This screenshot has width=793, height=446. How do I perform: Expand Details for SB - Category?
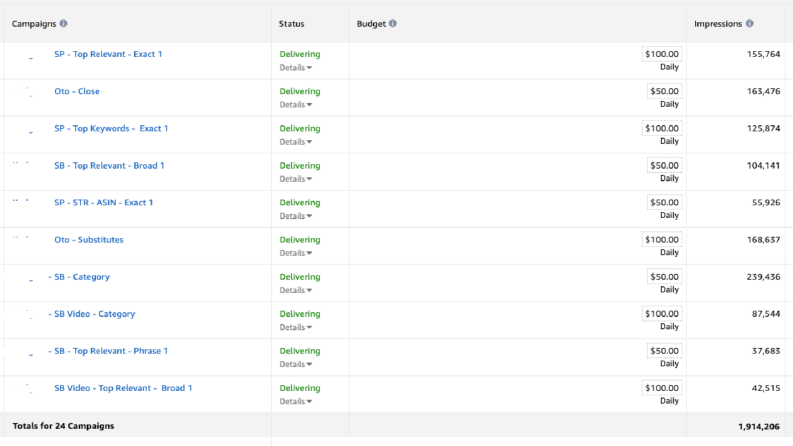click(296, 290)
